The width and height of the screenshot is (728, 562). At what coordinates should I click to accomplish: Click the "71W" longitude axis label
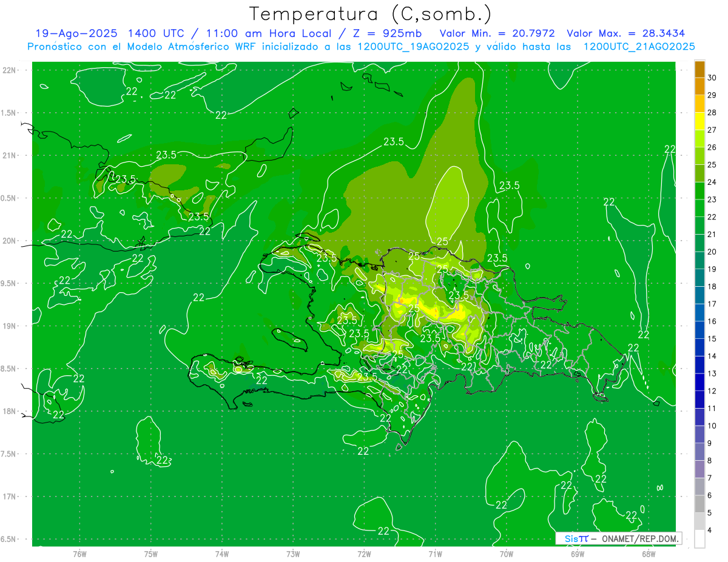point(435,554)
